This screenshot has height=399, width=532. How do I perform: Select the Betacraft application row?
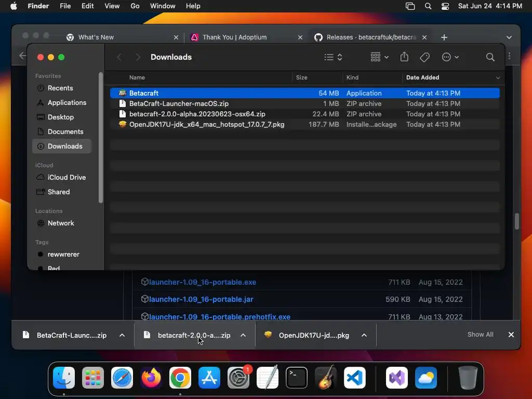(x=304, y=93)
